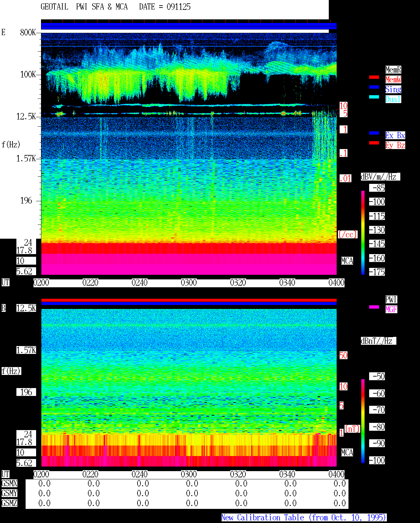The width and height of the screenshot is (420, 523).
Task: Click the '-70' color scale value
Action: click(x=377, y=410)
